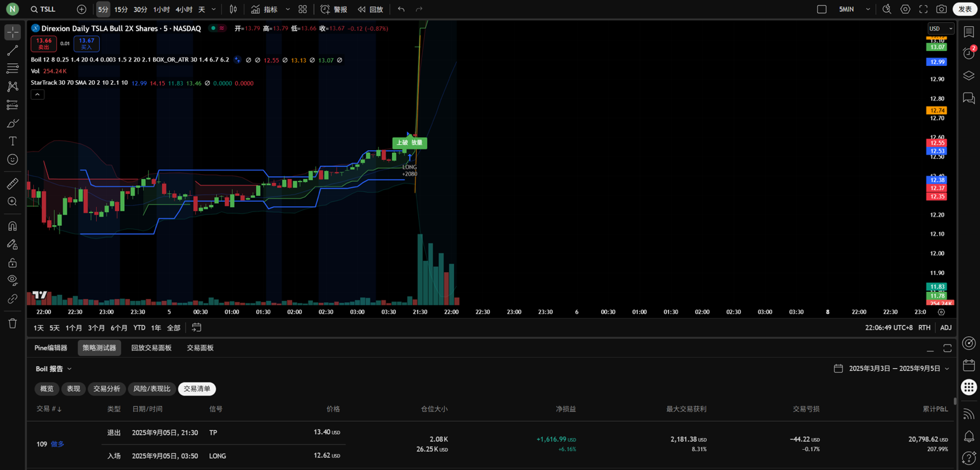Image resolution: width=980 pixels, height=470 pixels.
Task: Select the crosshair cursor tool
Action: tap(12, 32)
